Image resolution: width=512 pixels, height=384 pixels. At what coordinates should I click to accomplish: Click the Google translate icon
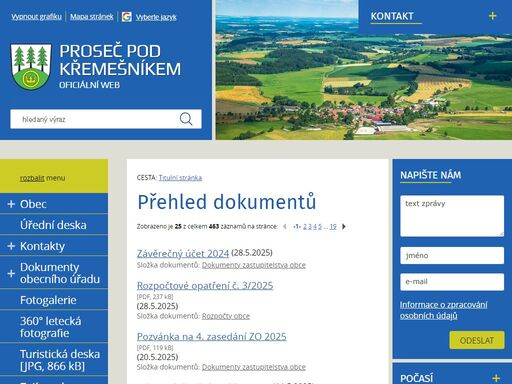(127, 17)
